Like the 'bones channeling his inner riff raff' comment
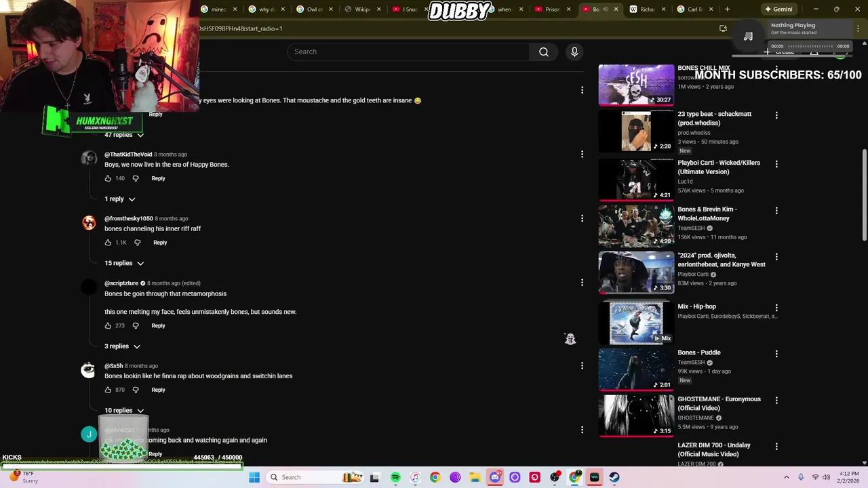This screenshot has height=488, width=868. 108,243
